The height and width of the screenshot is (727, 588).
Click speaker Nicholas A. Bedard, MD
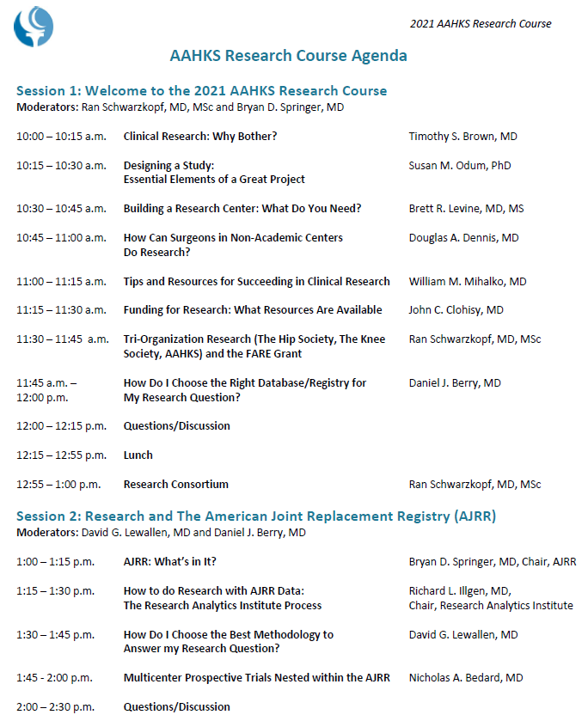[x=466, y=678]
